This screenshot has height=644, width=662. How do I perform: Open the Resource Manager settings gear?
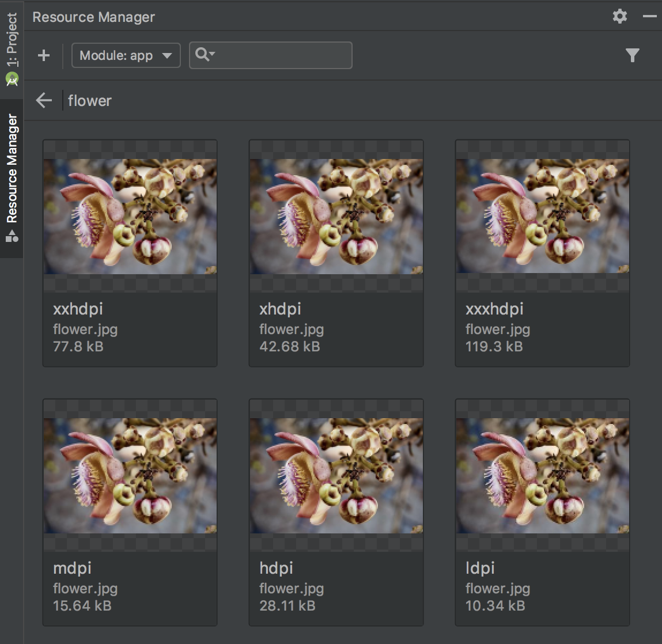point(619,16)
